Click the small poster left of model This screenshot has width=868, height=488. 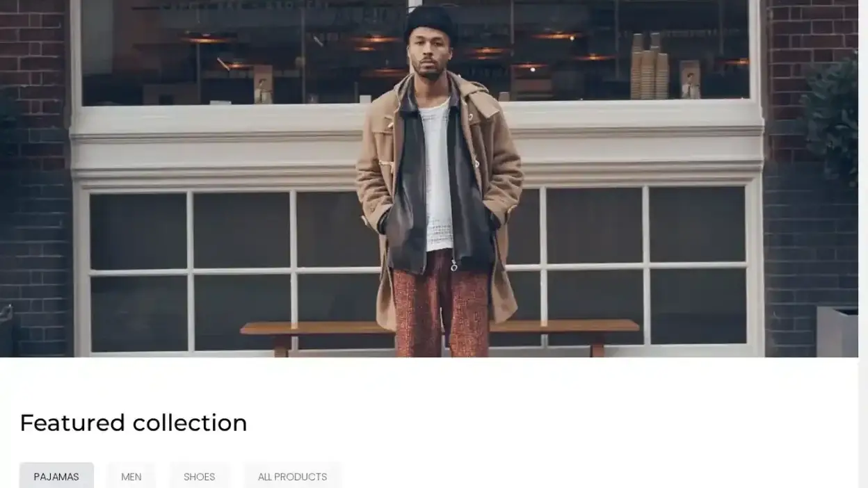tap(263, 84)
